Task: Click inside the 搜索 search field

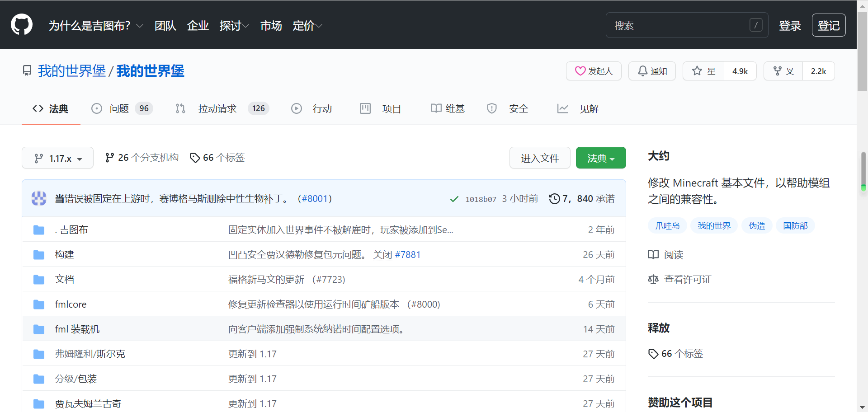Action: click(x=687, y=25)
